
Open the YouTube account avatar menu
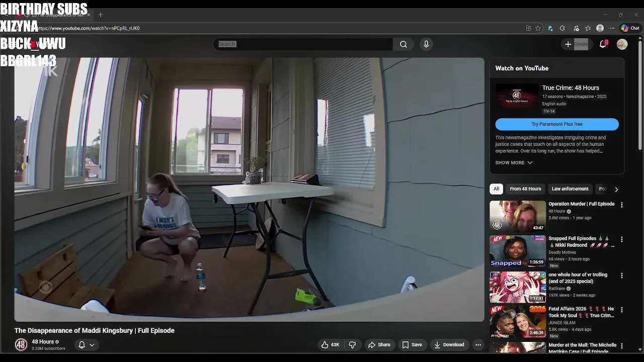(622, 44)
